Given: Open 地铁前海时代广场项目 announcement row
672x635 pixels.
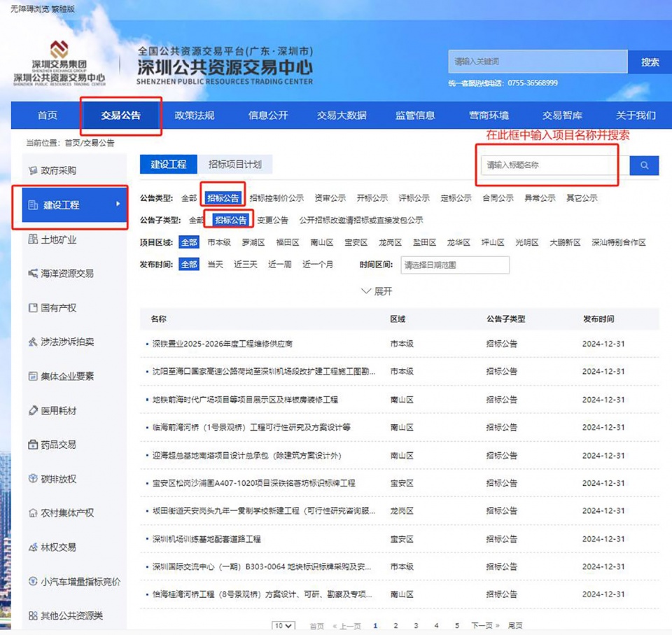Looking at the screenshot, I should tap(245, 400).
